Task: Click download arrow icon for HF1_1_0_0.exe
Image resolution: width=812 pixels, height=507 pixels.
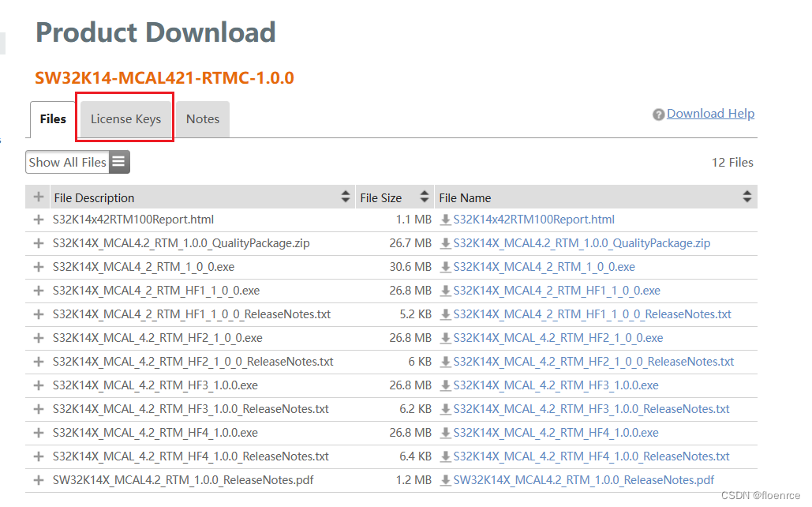Action: [445, 291]
